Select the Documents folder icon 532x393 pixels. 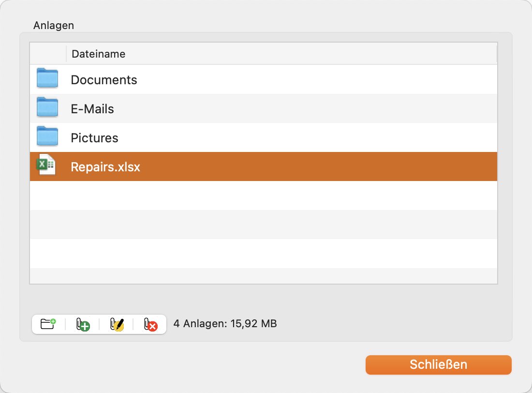coord(47,78)
